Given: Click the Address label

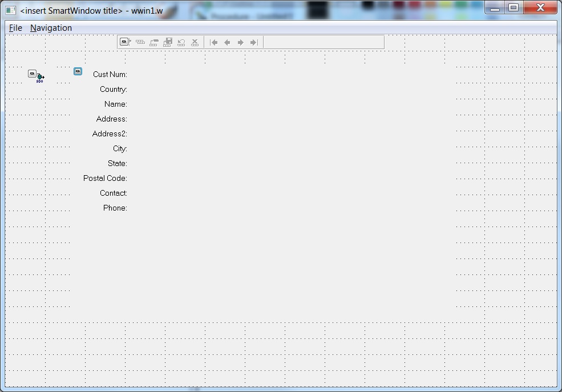Looking at the screenshot, I should tap(111, 119).
